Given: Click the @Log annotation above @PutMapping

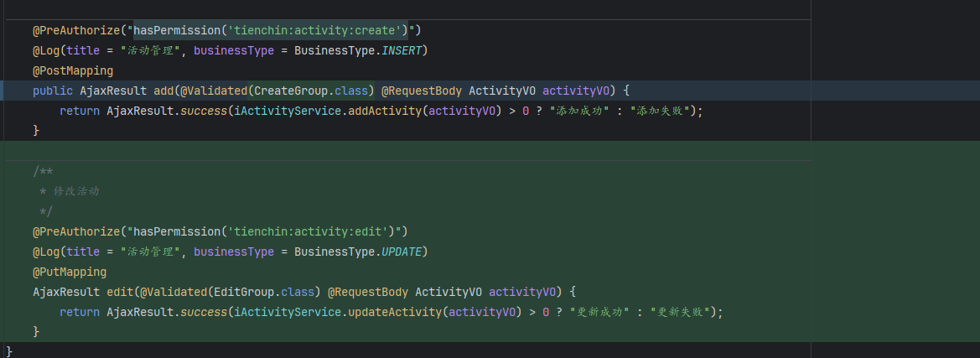Looking at the screenshot, I should coord(46,252).
